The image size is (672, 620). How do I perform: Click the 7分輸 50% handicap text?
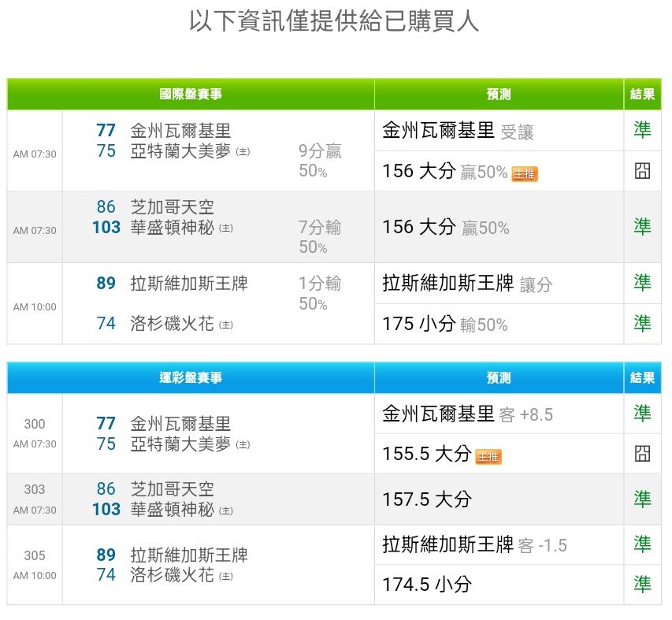tap(320, 237)
